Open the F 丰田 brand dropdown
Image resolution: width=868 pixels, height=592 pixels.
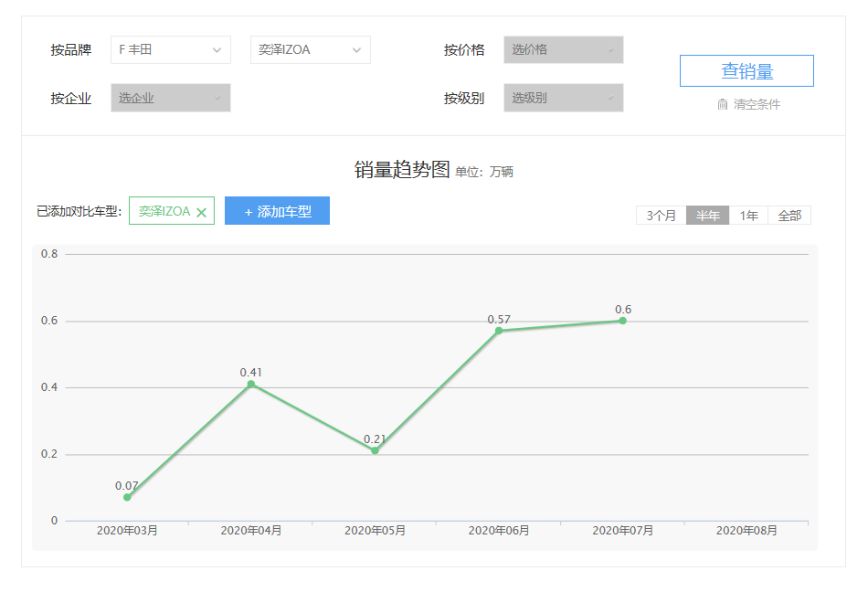pos(170,50)
